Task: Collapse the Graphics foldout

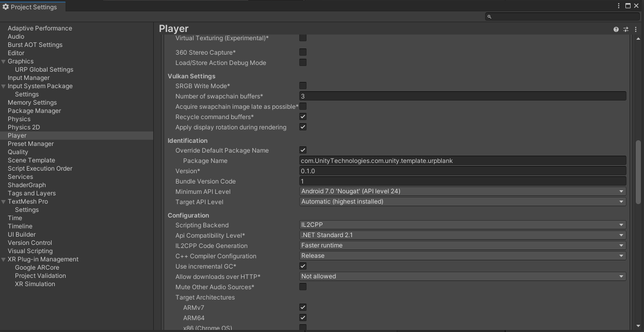Action: (x=4, y=61)
